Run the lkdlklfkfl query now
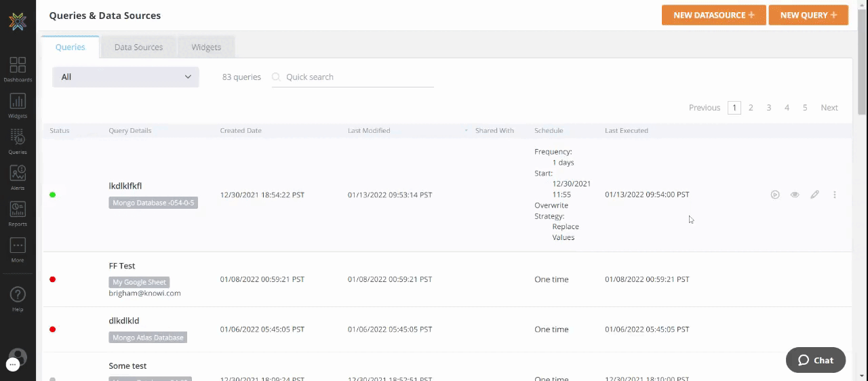Viewport: 868px width, 381px height. (x=775, y=195)
